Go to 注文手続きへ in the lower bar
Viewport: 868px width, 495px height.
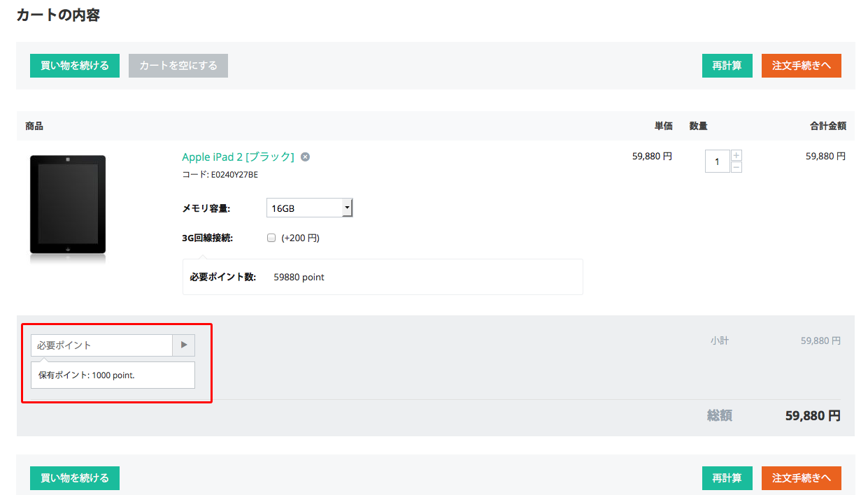click(x=802, y=478)
